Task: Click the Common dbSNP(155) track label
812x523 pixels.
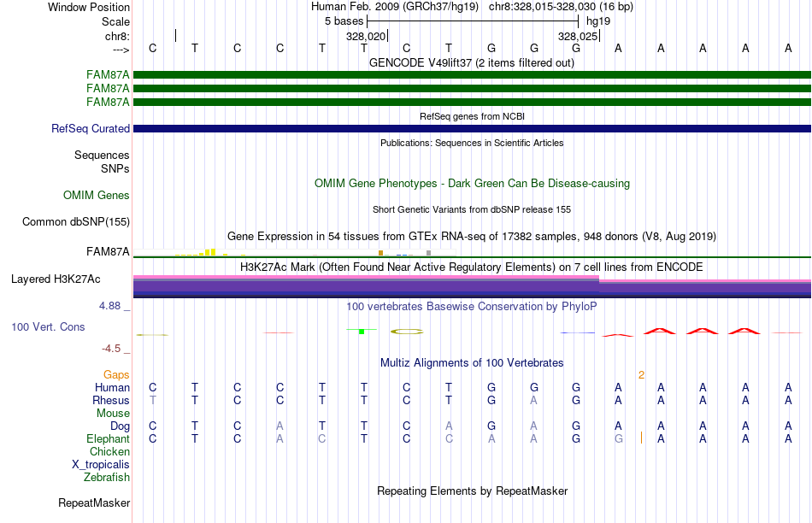Action: pos(76,221)
